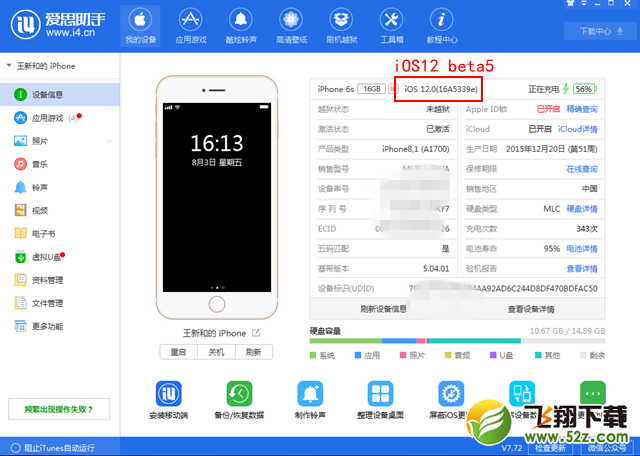This screenshot has width=640, height=456.
Task: Click the edit device name icon
Action: click(x=256, y=333)
